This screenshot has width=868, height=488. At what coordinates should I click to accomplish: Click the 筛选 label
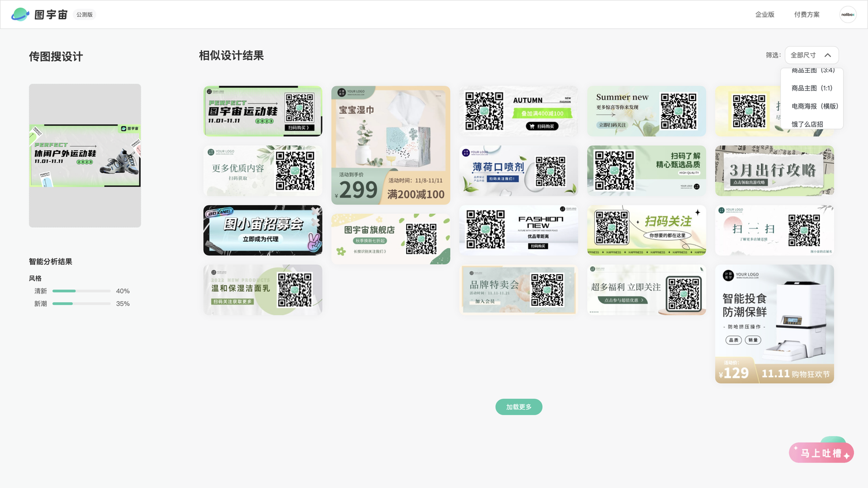tap(773, 56)
